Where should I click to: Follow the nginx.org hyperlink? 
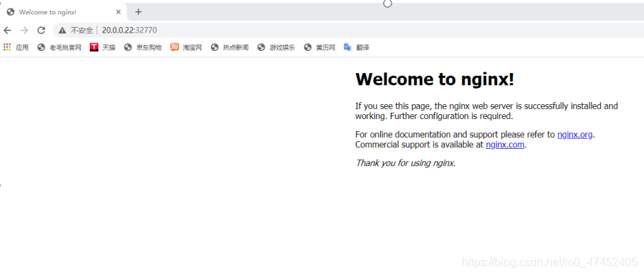pyautogui.click(x=574, y=135)
